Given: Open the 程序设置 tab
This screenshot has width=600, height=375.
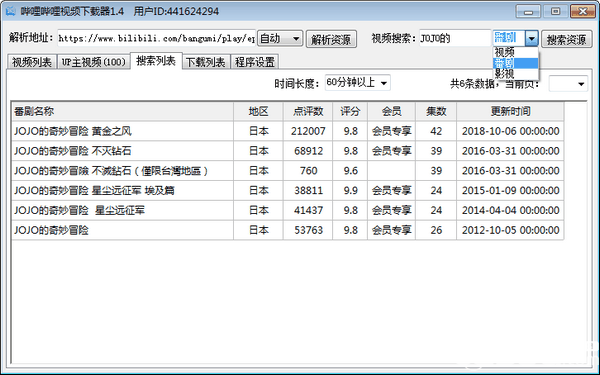Looking at the screenshot, I should coord(255,62).
